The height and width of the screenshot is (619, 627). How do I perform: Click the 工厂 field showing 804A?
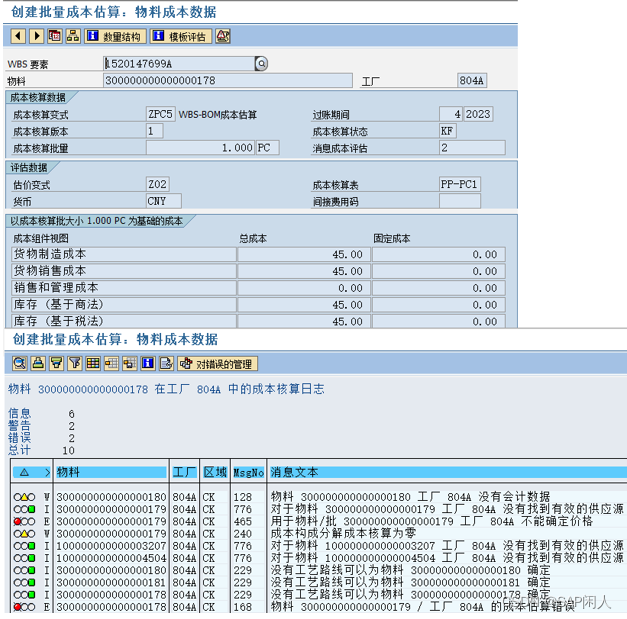click(x=472, y=80)
